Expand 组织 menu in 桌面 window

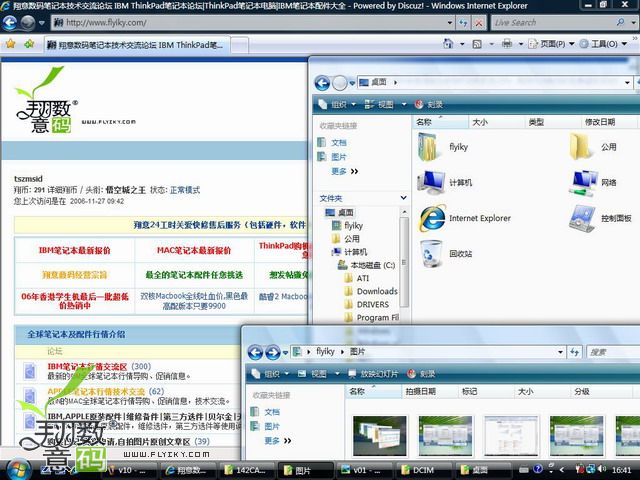pos(337,104)
